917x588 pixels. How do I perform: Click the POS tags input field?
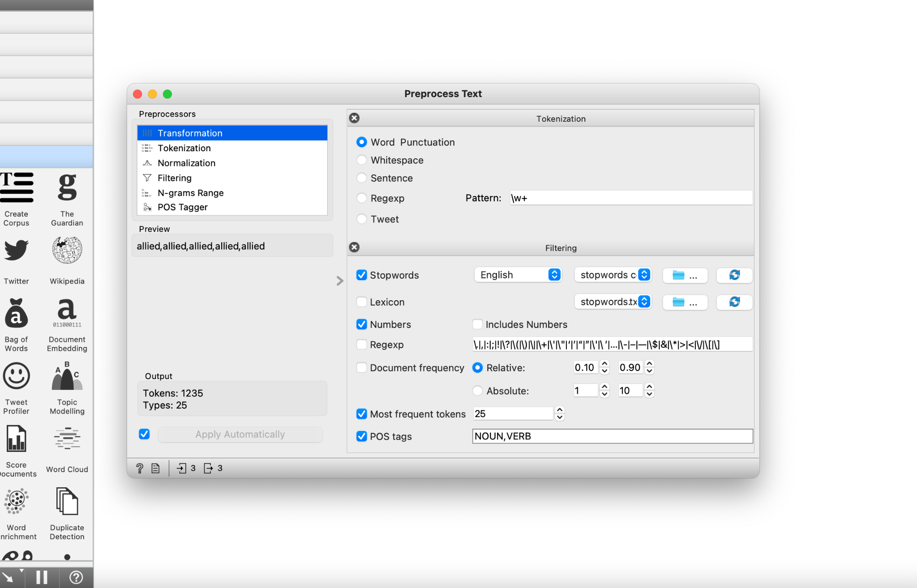click(613, 436)
